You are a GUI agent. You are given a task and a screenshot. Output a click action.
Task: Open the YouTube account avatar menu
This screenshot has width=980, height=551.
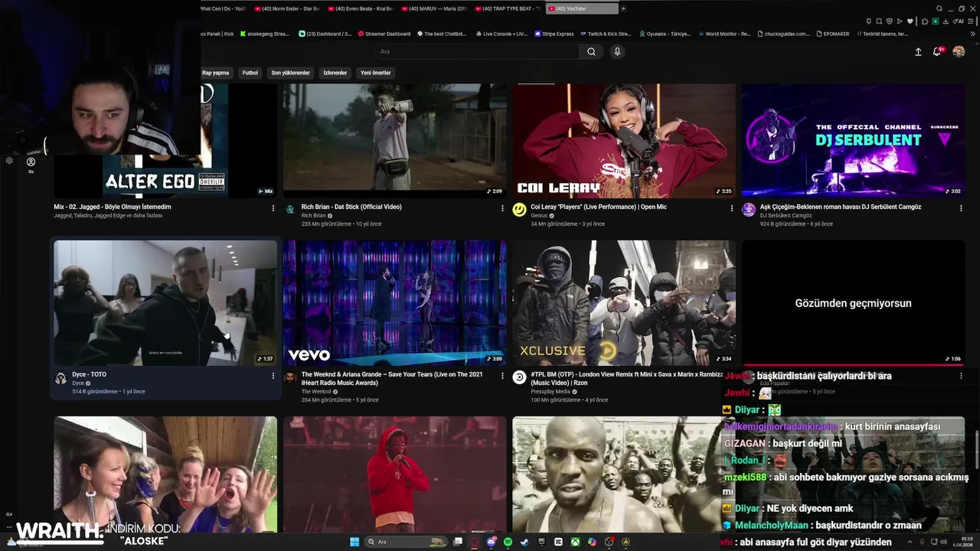pyautogui.click(x=959, y=51)
